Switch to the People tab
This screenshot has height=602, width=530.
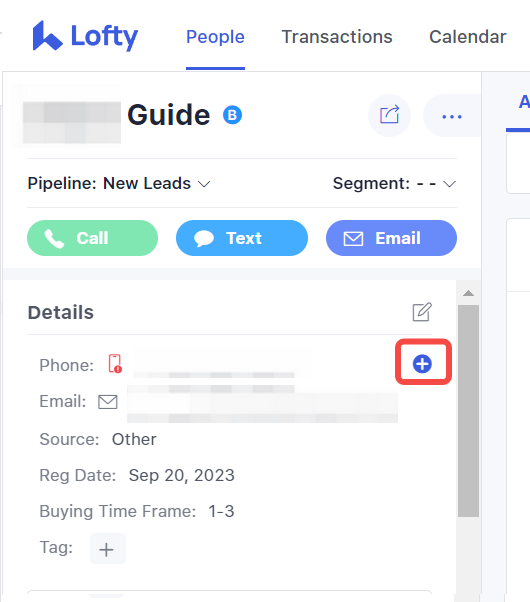215,37
